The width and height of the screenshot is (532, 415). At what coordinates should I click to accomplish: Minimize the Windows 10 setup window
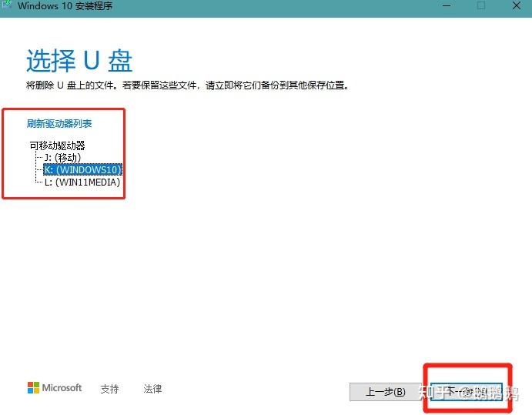[x=447, y=5]
